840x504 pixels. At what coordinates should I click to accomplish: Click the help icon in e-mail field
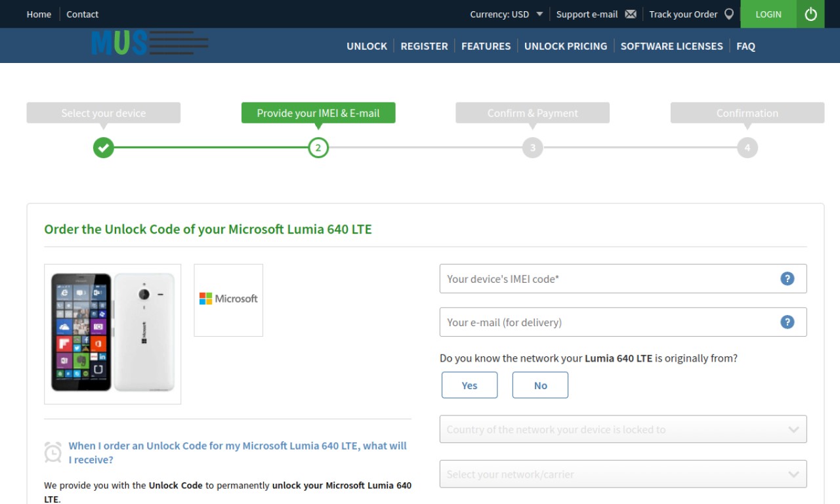787,322
